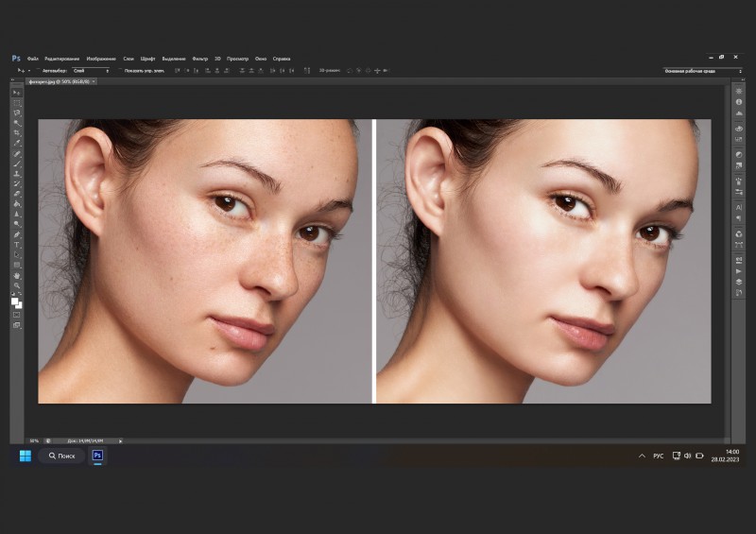Change the screen mode icon
Viewport: 756px width, 534px height.
[x=16, y=325]
